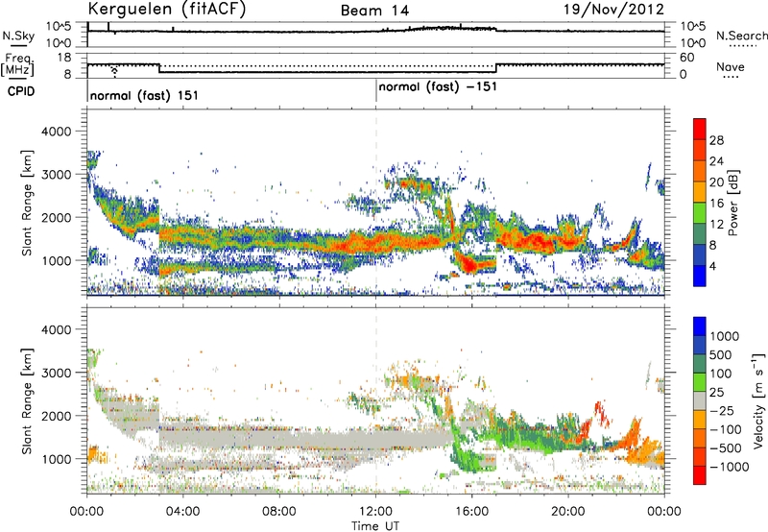Click the Velocity panel's 'Slant Range [km]' label
The height and width of the screenshot is (532, 768).
(x=28, y=400)
